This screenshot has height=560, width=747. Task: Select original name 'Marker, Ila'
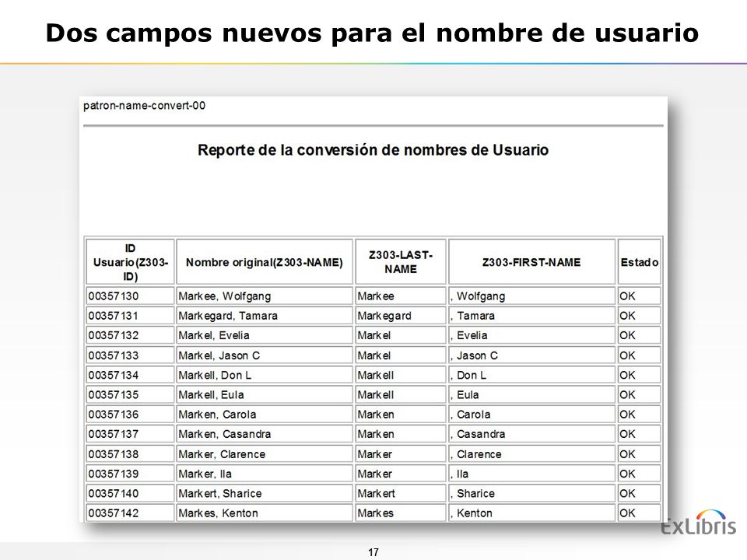(x=265, y=474)
